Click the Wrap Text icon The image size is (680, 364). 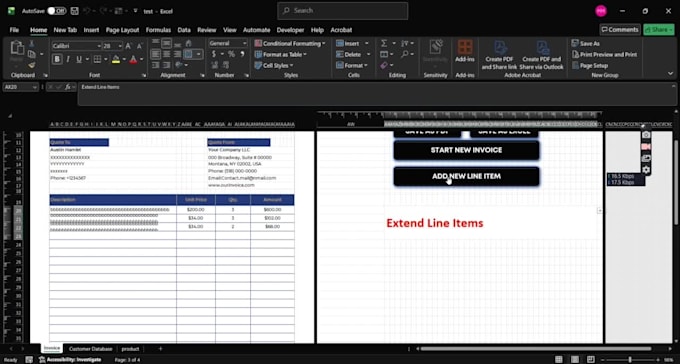pyautogui.click(x=188, y=43)
